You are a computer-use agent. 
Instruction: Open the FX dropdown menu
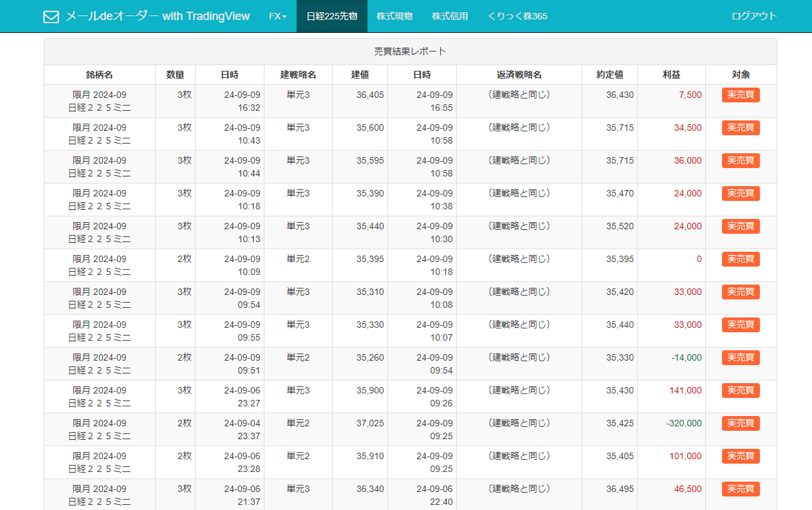278,16
